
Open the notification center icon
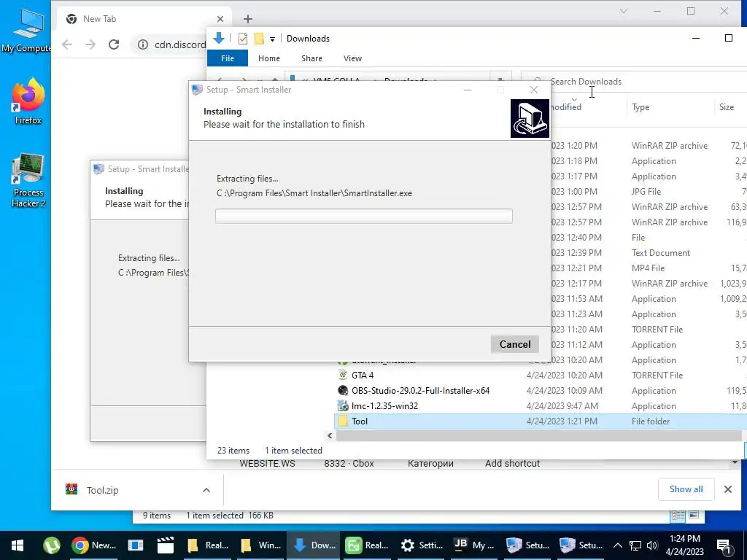coord(724,545)
